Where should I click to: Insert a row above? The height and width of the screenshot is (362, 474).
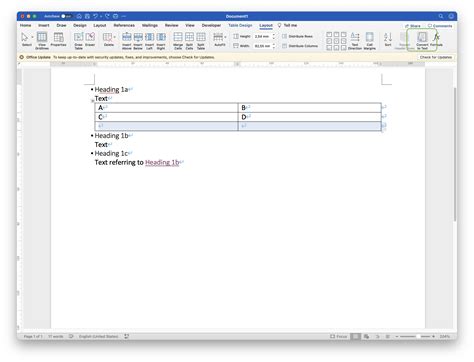(127, 41)
